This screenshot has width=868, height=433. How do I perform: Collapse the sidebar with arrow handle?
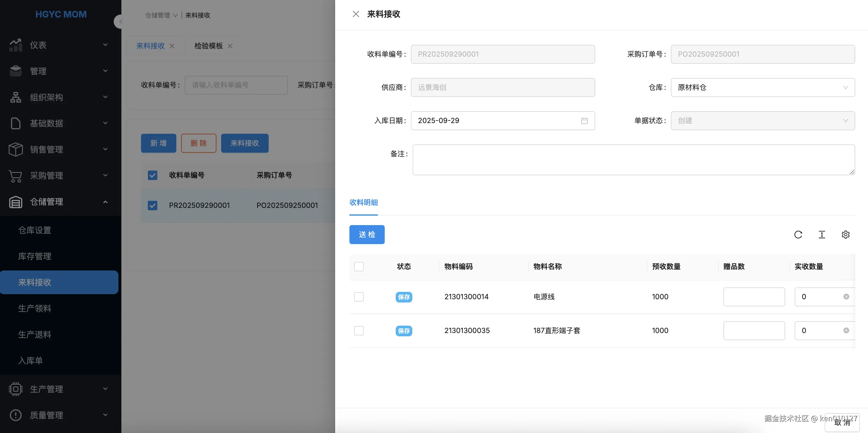coord(120,22)
